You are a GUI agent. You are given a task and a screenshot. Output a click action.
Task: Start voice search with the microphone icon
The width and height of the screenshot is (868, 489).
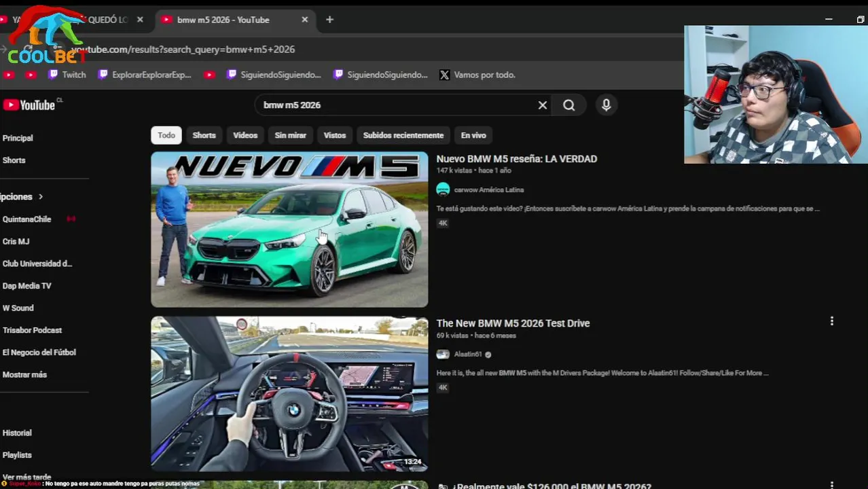pyautogui.click(x=606, y=105)
